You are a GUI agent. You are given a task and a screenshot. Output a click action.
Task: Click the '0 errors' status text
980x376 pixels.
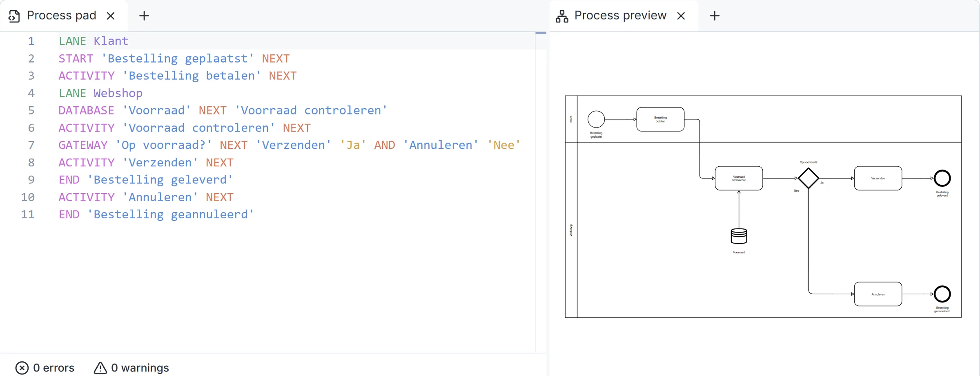tap(53, 368)
